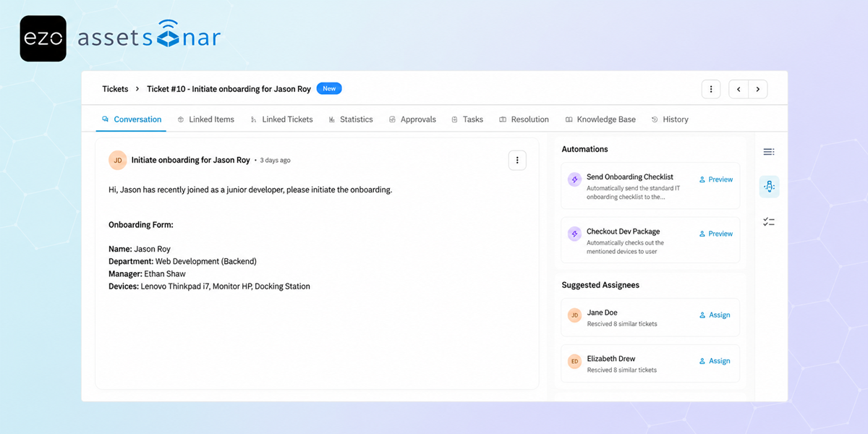Click the Devices line listing Lenovo Thinkpad
This screenshot has height=434, width=868.
pos(209,286)
